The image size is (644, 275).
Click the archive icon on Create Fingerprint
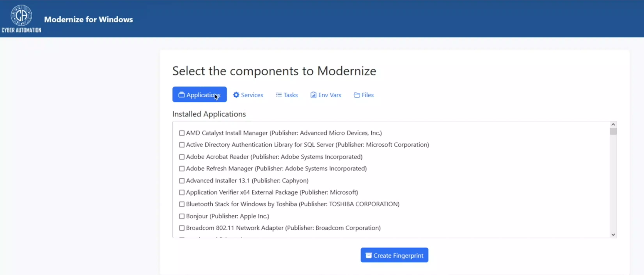point(368,255)
